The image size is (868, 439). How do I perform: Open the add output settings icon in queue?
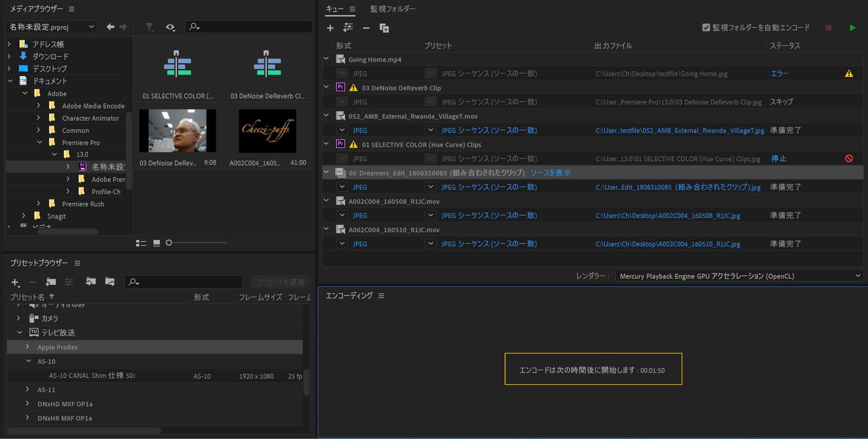pyautogui.click(x=348, y=28)
